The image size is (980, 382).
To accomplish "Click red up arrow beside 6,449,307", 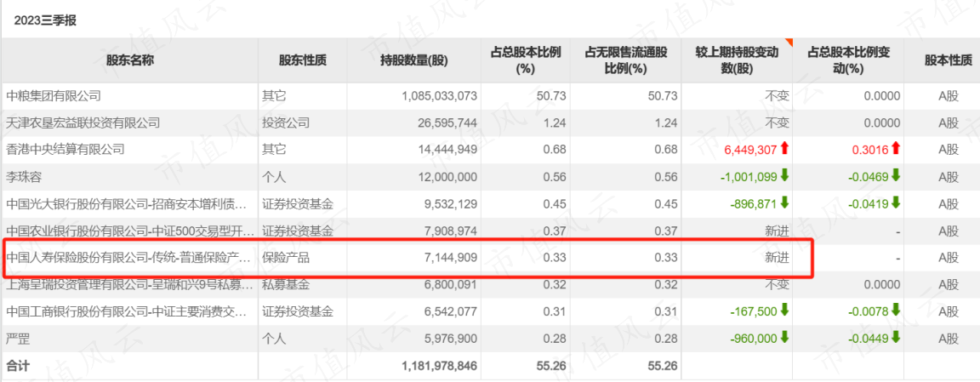I will (x=784, y=150).
